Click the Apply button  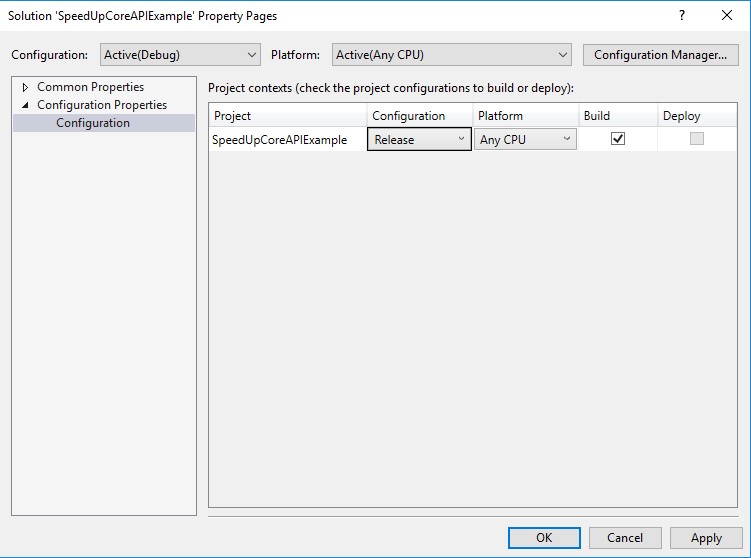(x=706, y=538)
